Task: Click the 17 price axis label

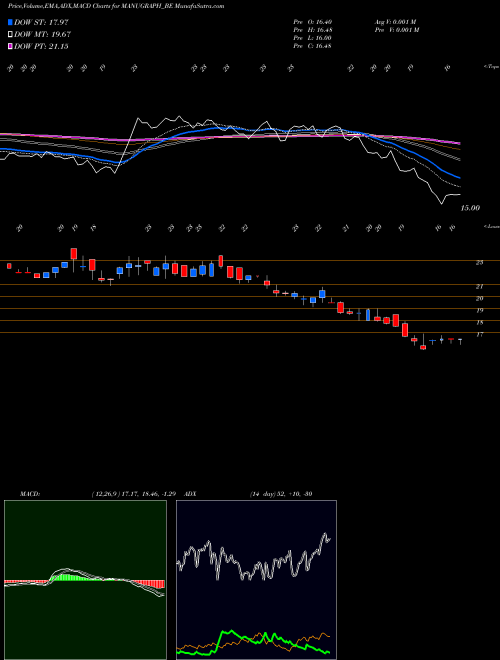Action: (x=479, y=335)
